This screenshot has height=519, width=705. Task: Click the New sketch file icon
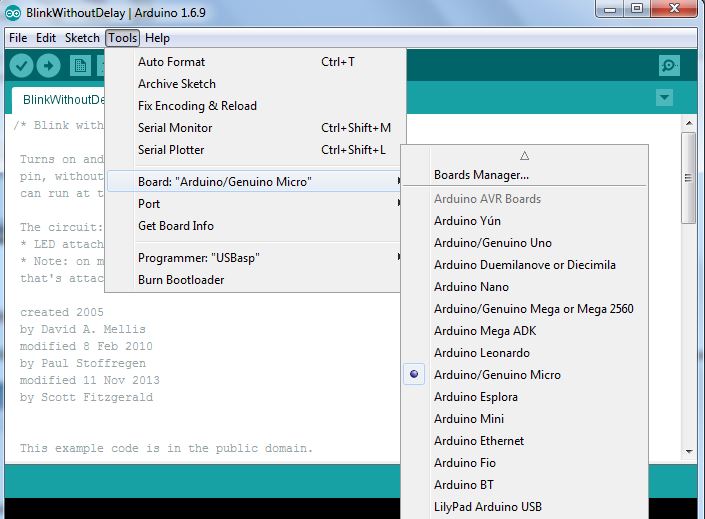[x=80, y=66]
